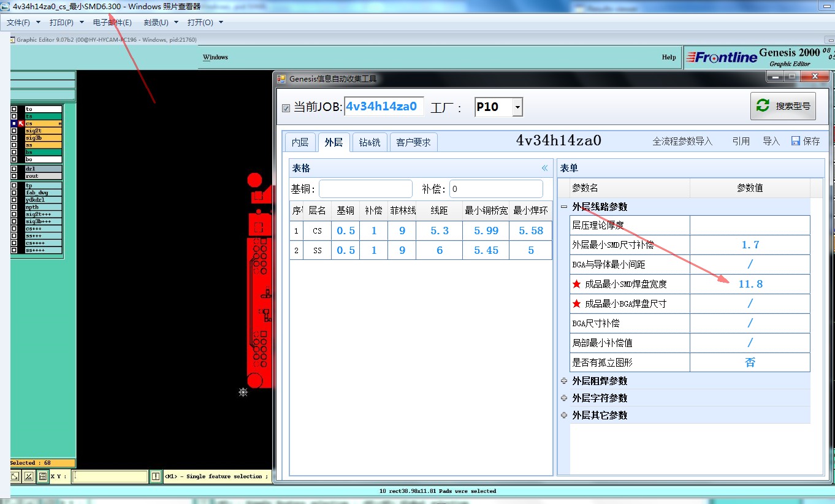Click the 菲林线 column header

pyautogui.click(x=402, y=210)
